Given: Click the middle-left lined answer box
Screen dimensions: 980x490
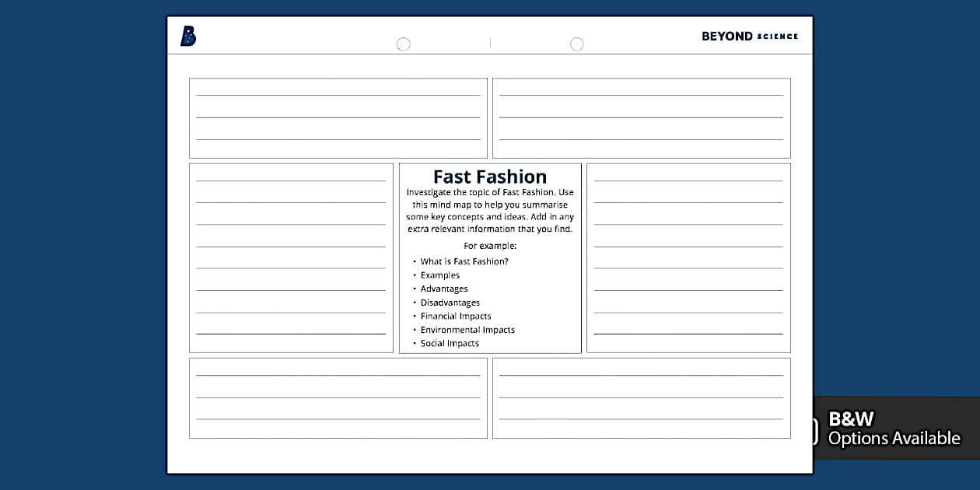Looking at the screenshot, I should coord(291,257).
